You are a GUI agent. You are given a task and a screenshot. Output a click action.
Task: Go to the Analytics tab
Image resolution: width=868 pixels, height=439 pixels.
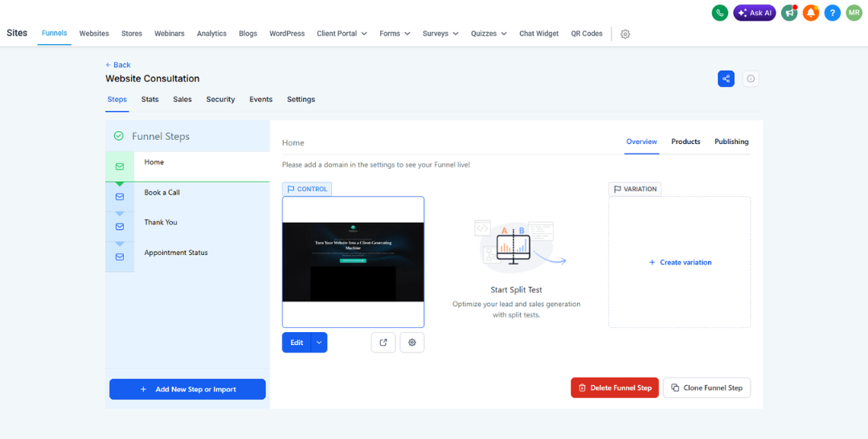(x=211, y=33)
